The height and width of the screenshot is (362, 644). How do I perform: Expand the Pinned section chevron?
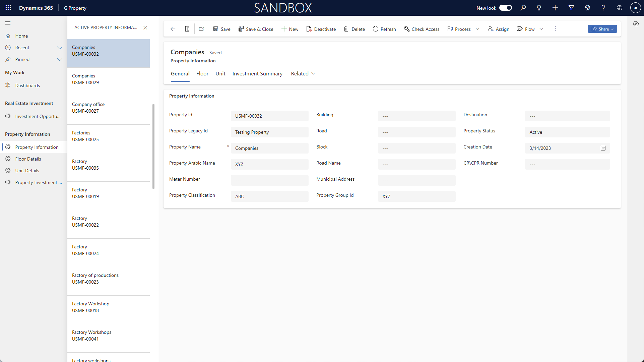60,59
